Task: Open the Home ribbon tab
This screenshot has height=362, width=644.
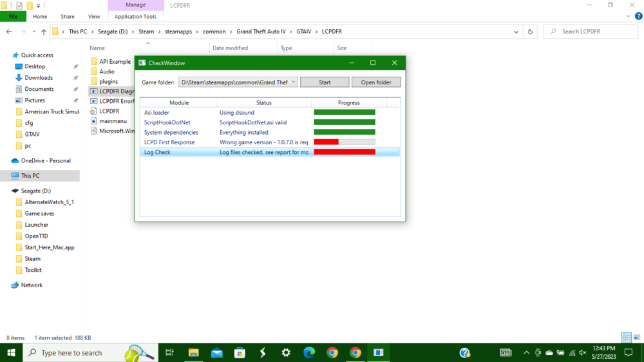Action: click(40, 17)
